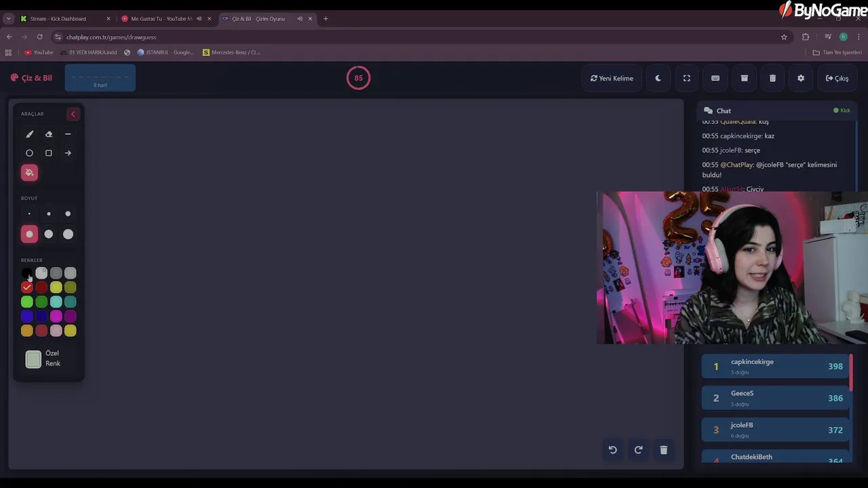This screenshot has width=868, height=488.
Task: Select the eraser tool
Action: [x=49, y=134]
